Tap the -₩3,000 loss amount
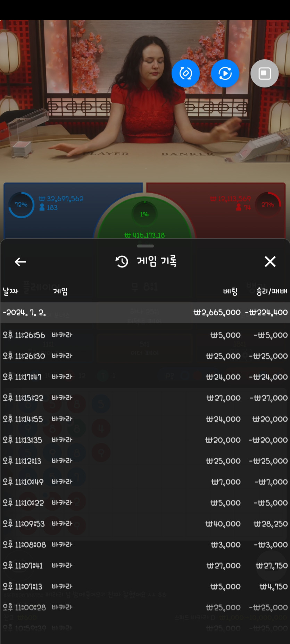 [271, 545]
